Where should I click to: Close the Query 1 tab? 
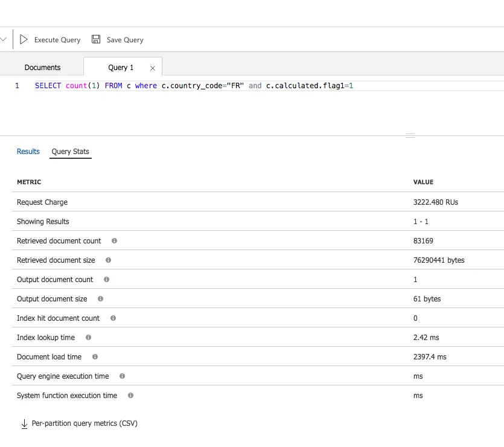153,68
